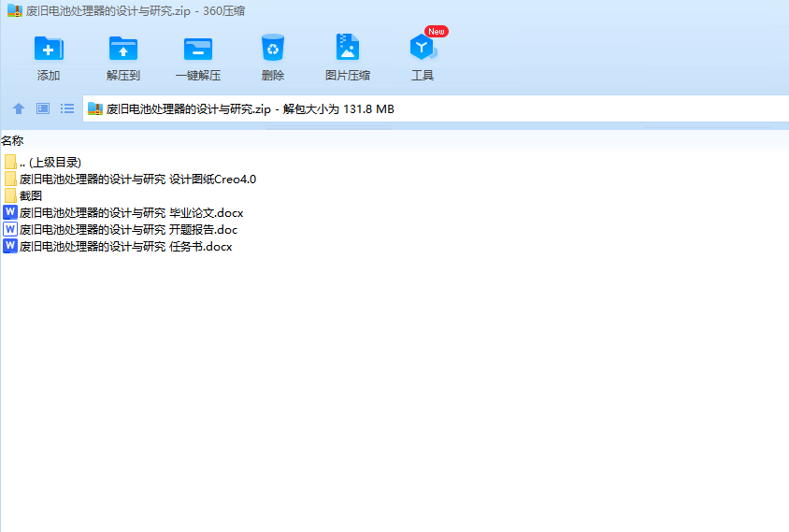
Task: Click the New badge on 工具
Action: coord(437,31)
